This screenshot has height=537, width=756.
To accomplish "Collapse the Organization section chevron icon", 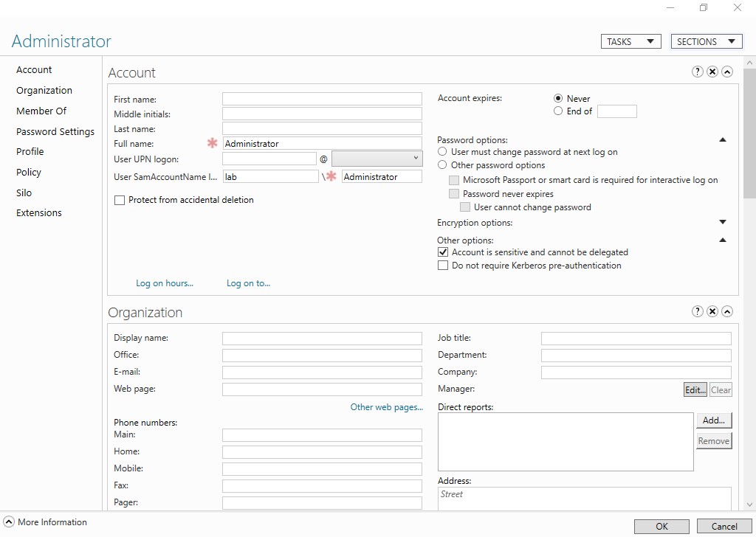I will point(727,311).
